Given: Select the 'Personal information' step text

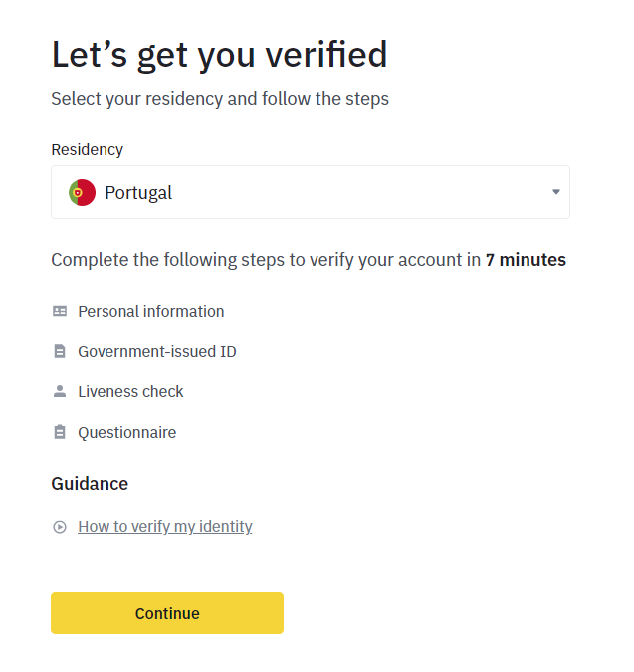Looking at the screenshot, I should point(150,311).
